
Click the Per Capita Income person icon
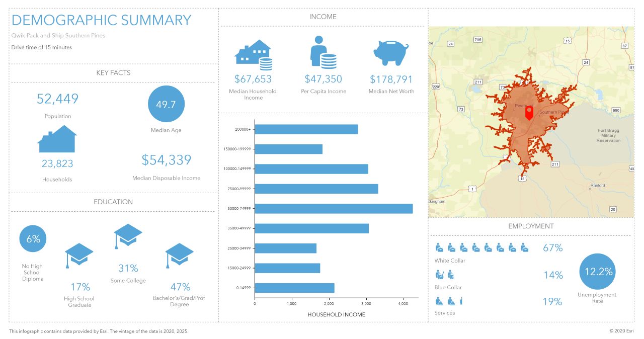coord(323,52)
